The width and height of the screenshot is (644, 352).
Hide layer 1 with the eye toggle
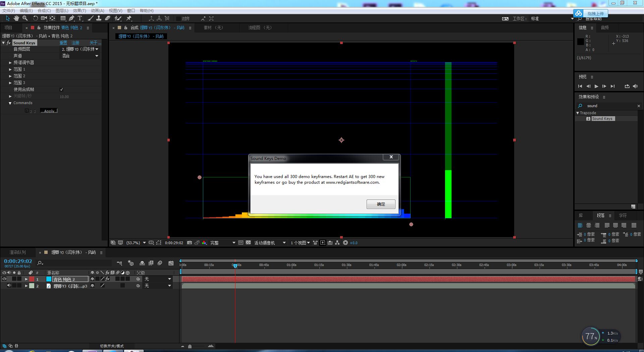coord(4,279)
